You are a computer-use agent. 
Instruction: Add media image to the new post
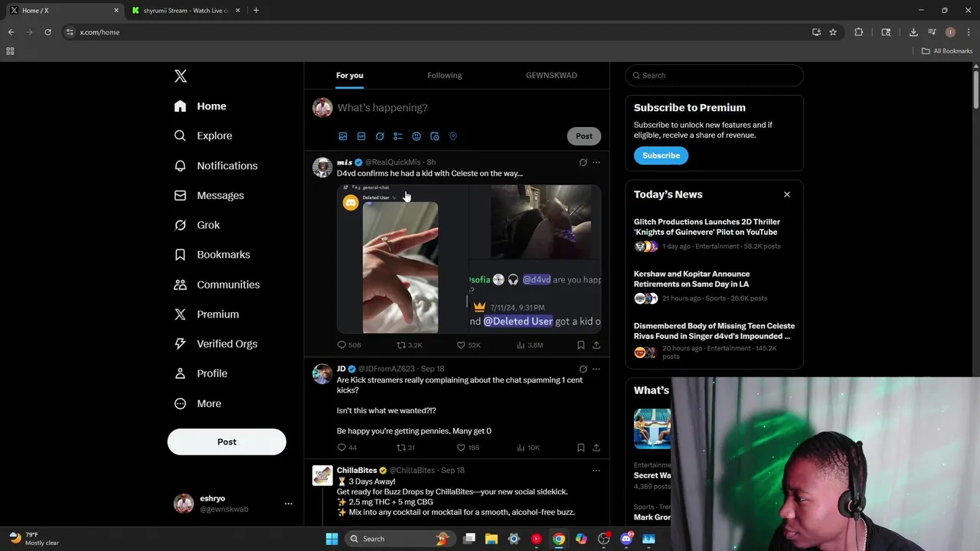(343, 136)
